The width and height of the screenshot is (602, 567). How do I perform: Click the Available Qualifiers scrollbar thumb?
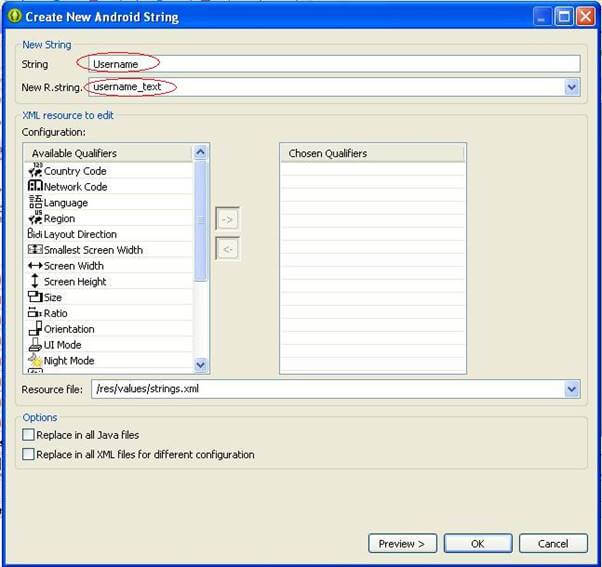pyautogui.click(x=200, y=221)
